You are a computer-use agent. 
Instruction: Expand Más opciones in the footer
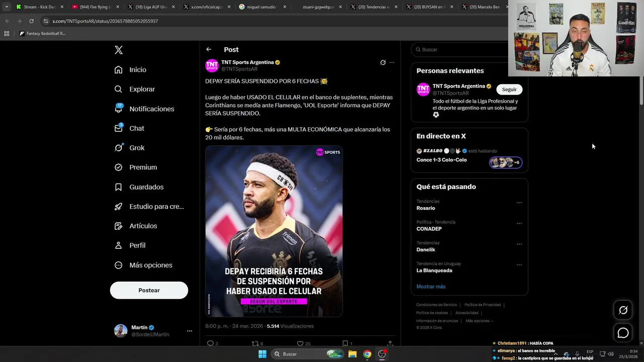point(479,321)
